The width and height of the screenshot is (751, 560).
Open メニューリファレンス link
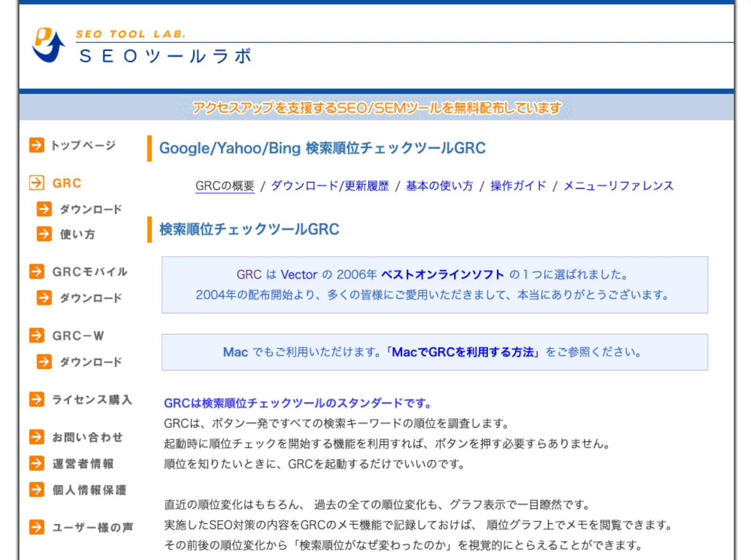tap(618, 186)
